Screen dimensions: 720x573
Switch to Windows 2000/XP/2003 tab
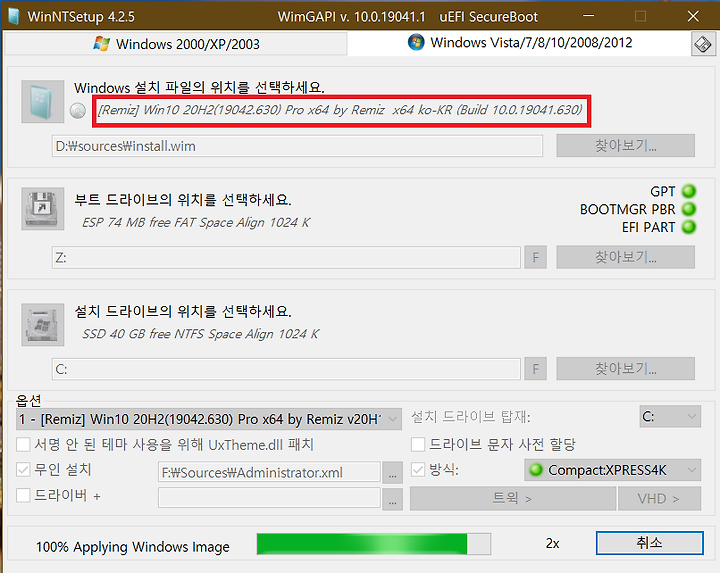point(176,44)
